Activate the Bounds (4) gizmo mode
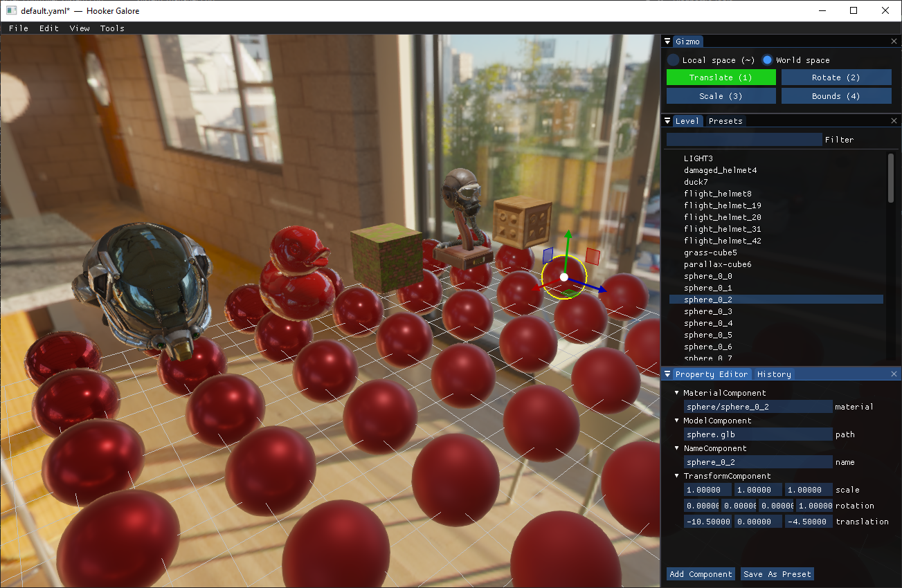 click(x=836, y=96)
